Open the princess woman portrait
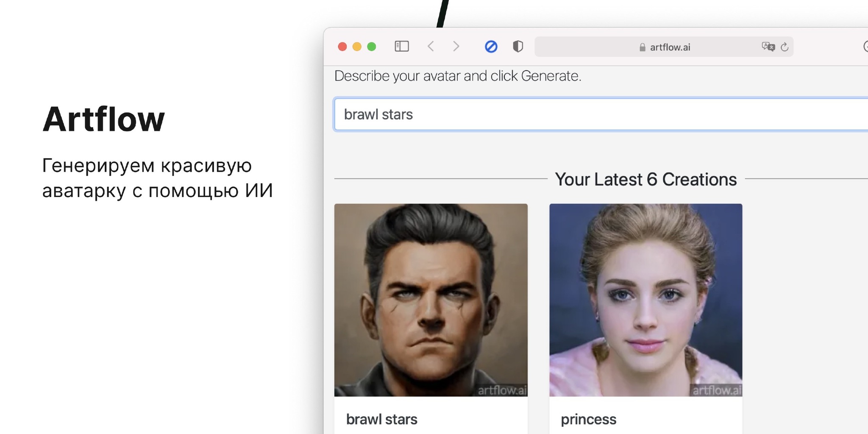This screenshot has height=434, width=868. [646, 300]
